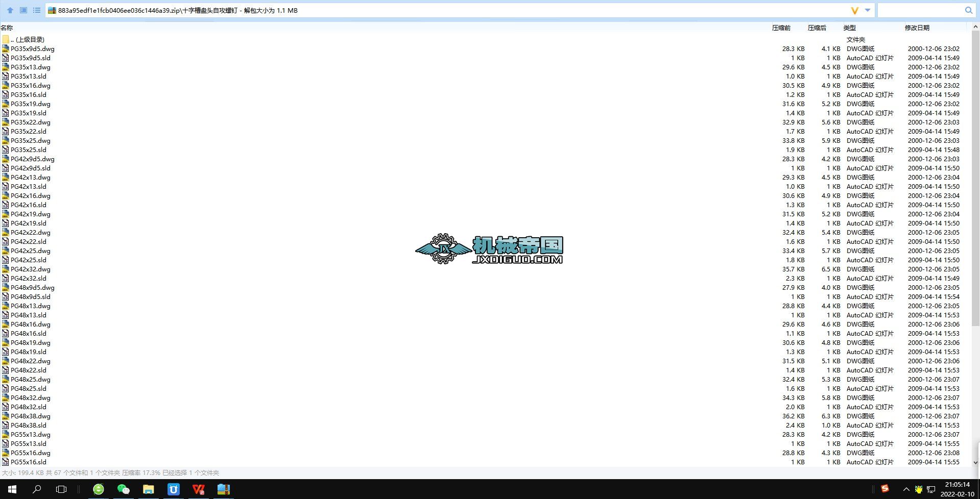Select file name PG48x16.dwg
This screenshot has height=499, width=980.
(x=31, y=325)
